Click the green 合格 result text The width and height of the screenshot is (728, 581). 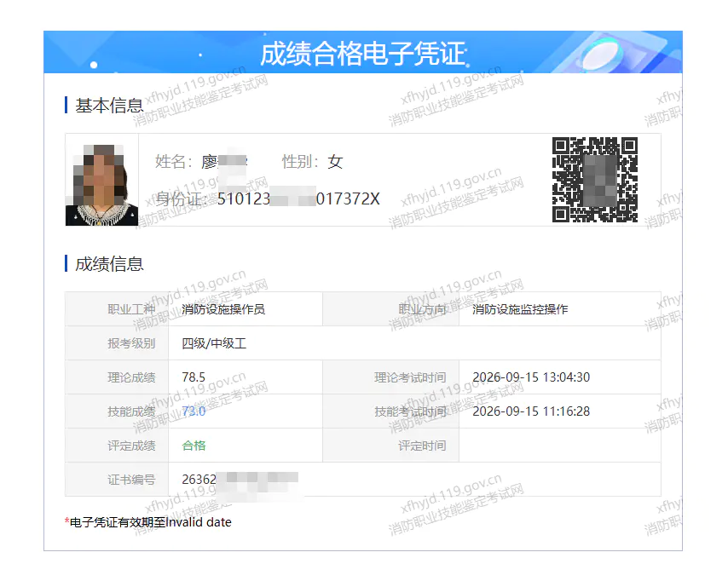pyautogui.click(x=194, y=446)
